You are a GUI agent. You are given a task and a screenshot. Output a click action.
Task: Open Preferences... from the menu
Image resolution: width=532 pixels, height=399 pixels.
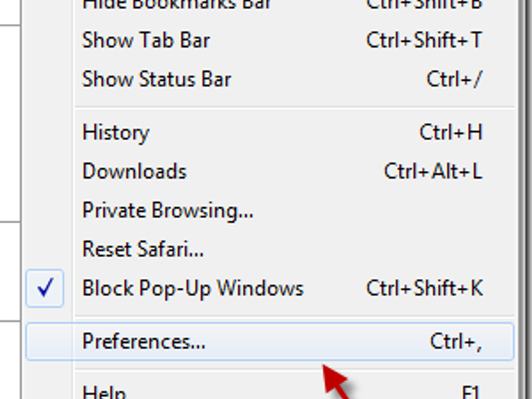tap(144, 341)
